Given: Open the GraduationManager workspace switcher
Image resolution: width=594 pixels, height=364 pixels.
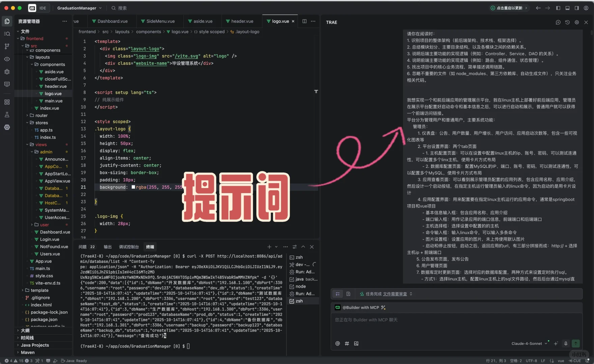Looking at the screenshot, I should click(x=79, y=8).
